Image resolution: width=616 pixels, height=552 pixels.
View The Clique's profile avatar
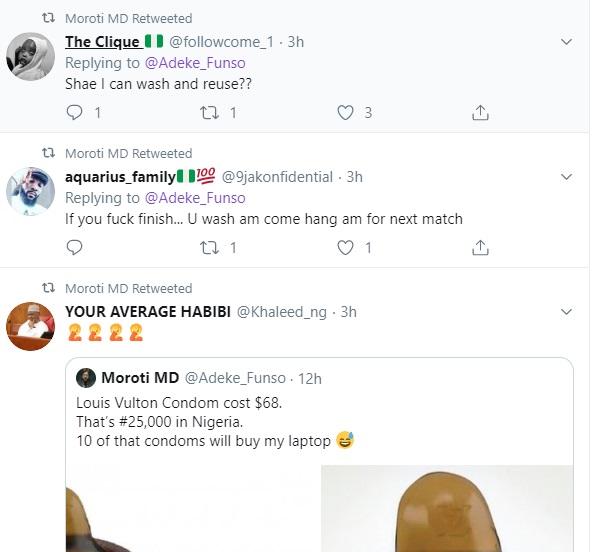tap(30, 56)
